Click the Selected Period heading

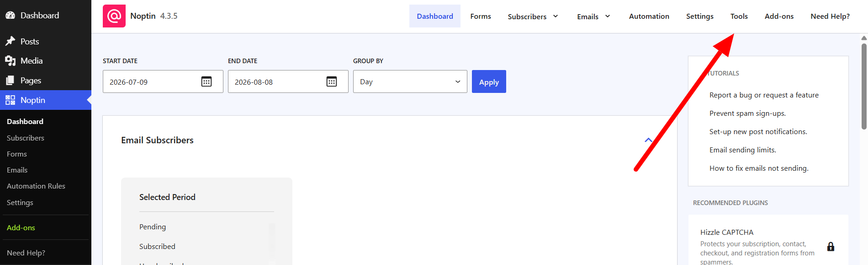pos(167,197)
